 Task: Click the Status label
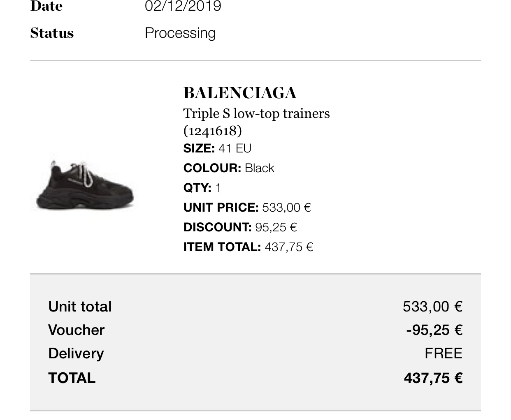(52, 33)
